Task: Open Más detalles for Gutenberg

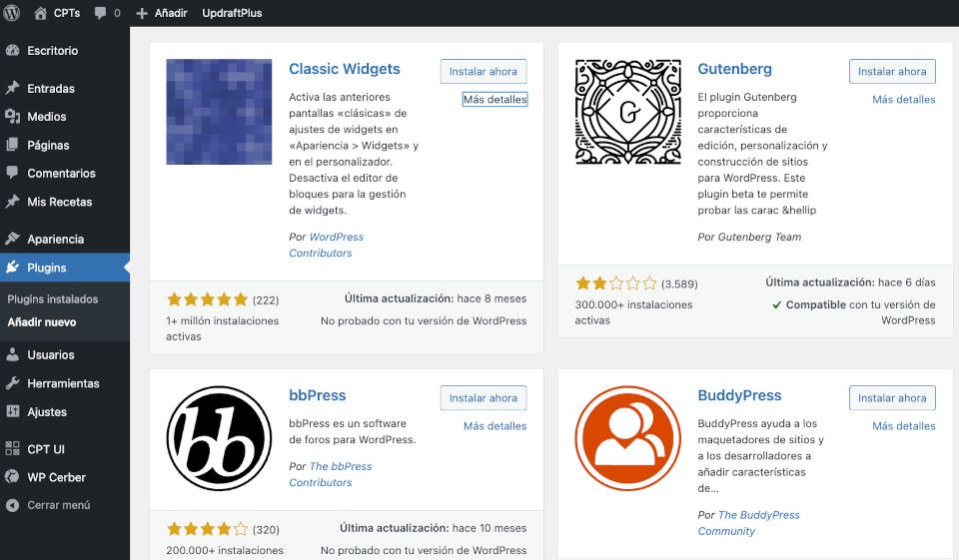Action: 904,99
